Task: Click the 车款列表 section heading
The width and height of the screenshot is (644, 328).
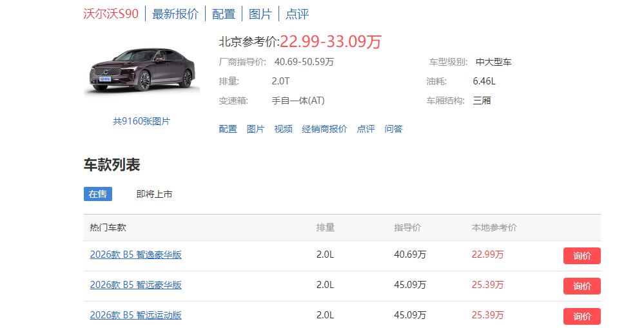Action: (112, 164)
